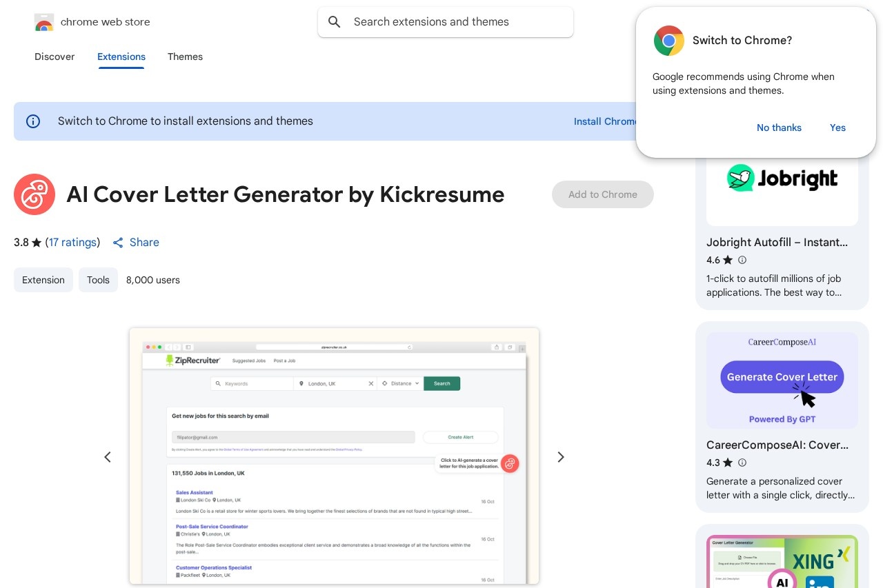Click info icon beside Jobright 4.6 rating

742,260
